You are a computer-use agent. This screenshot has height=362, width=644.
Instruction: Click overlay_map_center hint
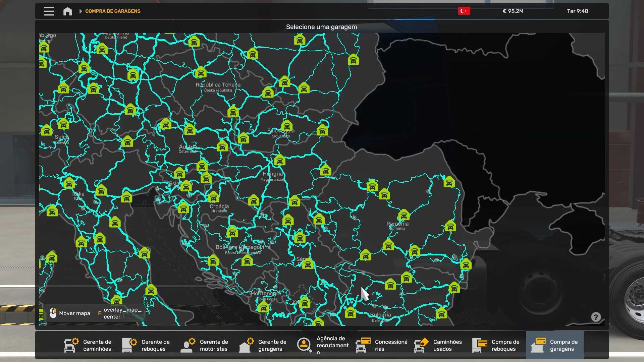(x=119, y=313)
